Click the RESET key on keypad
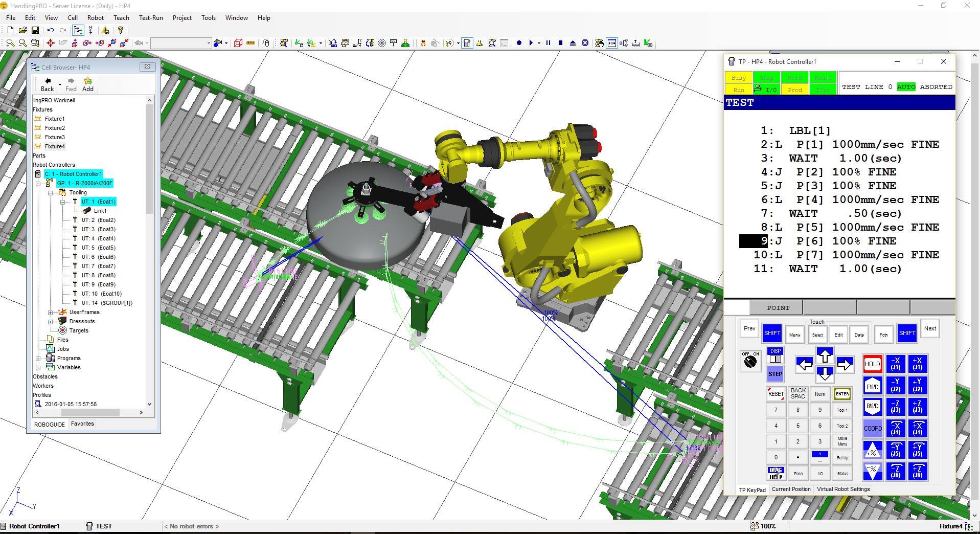Image resolution: width=980 pixels, height=534 pixels. point(776,394)
